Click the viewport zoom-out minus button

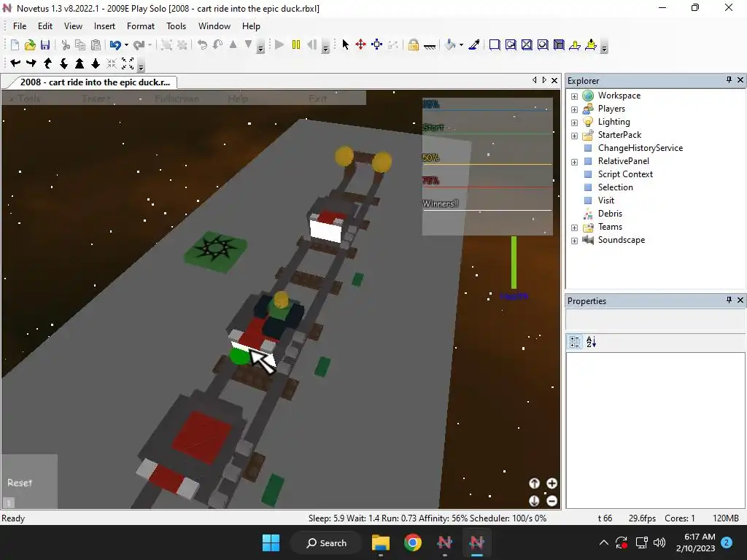(x=551, y=501)
